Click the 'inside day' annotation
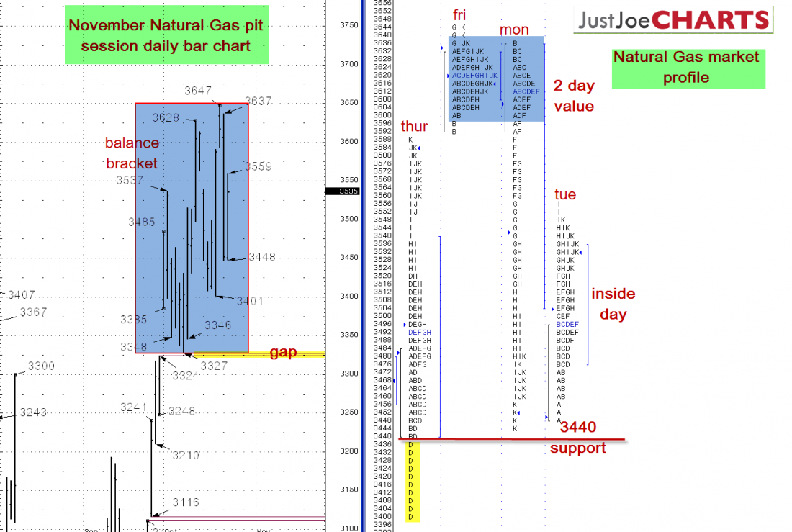 613,303
